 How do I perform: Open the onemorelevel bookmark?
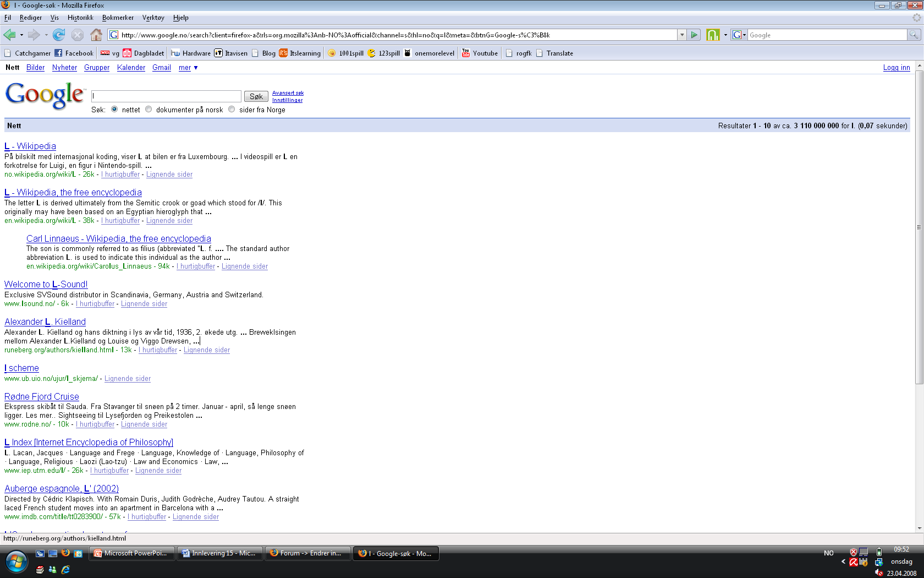coord(429,53)
